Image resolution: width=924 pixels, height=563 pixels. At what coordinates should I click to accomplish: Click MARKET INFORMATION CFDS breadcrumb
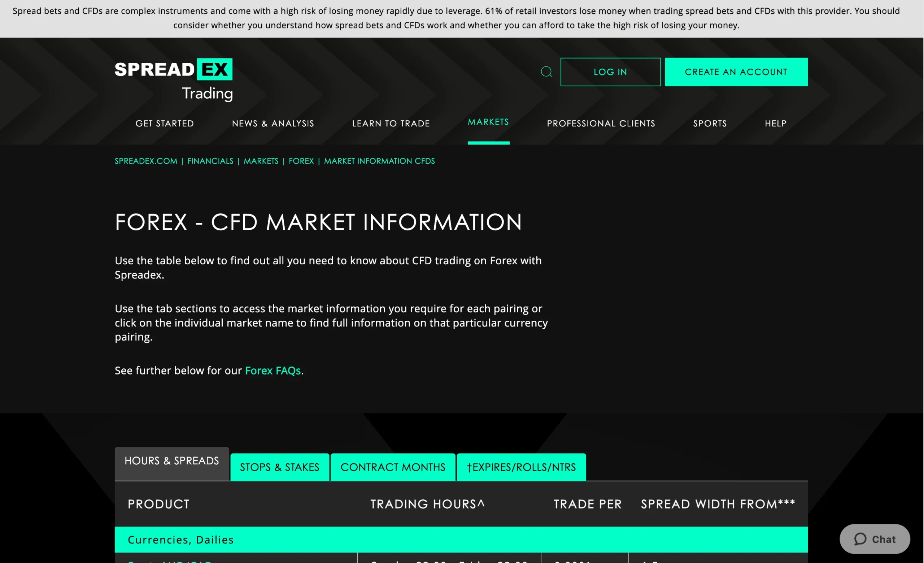[x=379, y=161]
